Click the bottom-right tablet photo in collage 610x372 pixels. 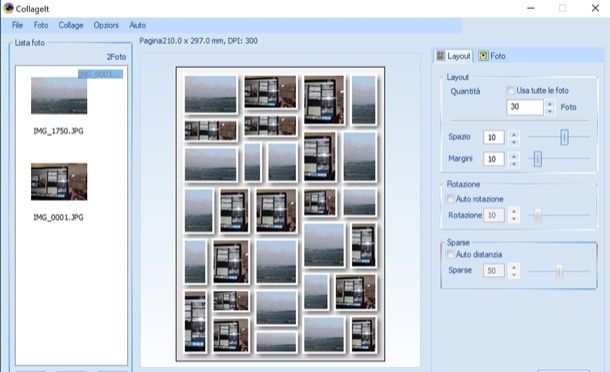364,335
